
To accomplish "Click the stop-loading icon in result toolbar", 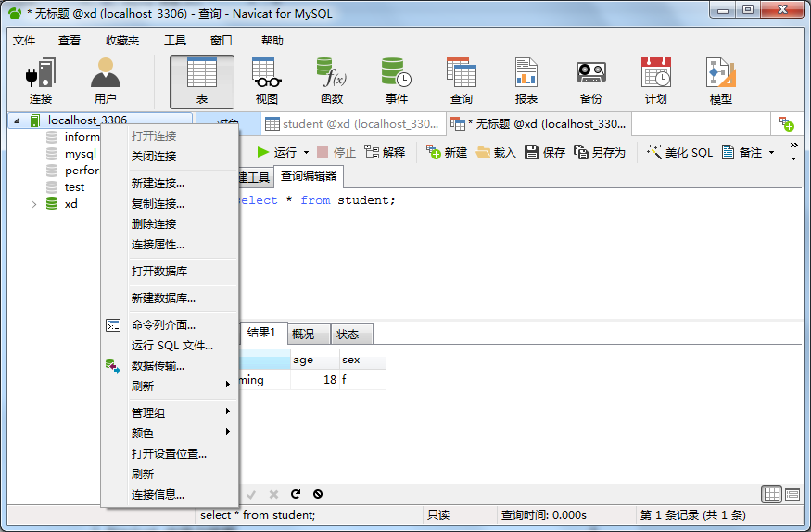I will coord(318,494).
